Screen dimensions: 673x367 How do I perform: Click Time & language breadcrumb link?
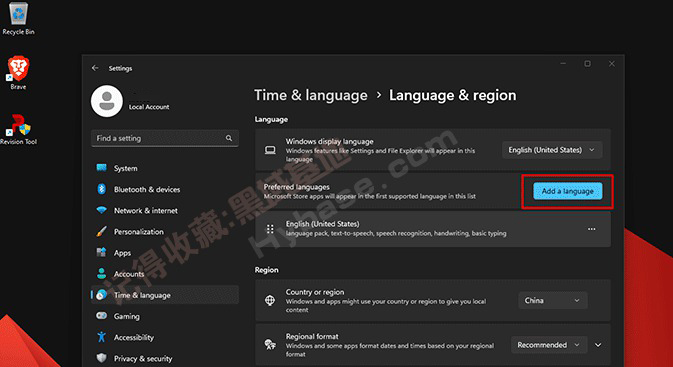pyautogui.click(x=310, y=95)
